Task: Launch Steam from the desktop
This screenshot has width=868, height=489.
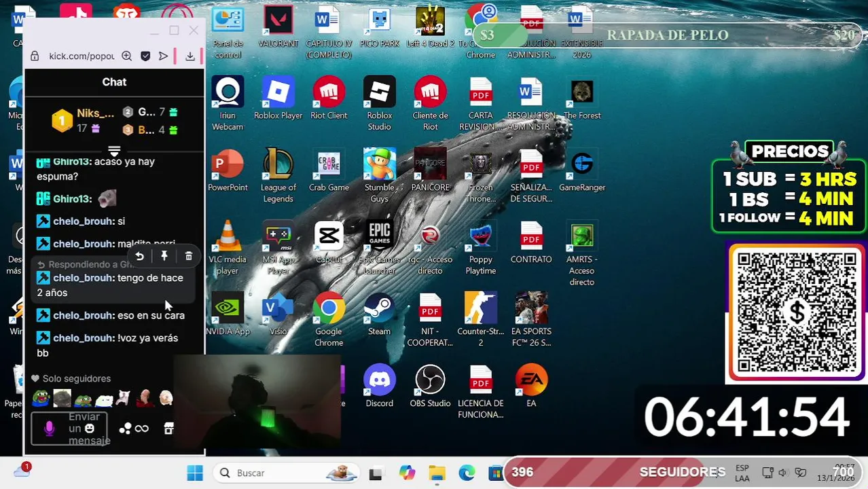Action: (379, 314)
